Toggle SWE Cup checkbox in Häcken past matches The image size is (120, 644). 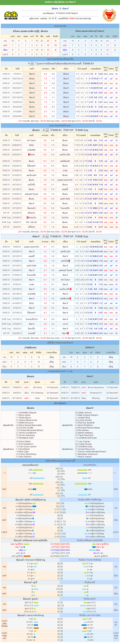click(76, 130)
